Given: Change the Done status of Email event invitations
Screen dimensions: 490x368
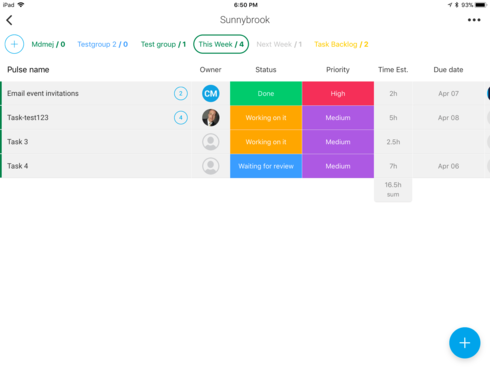Looking at the screenshot, I should point(266,94).
